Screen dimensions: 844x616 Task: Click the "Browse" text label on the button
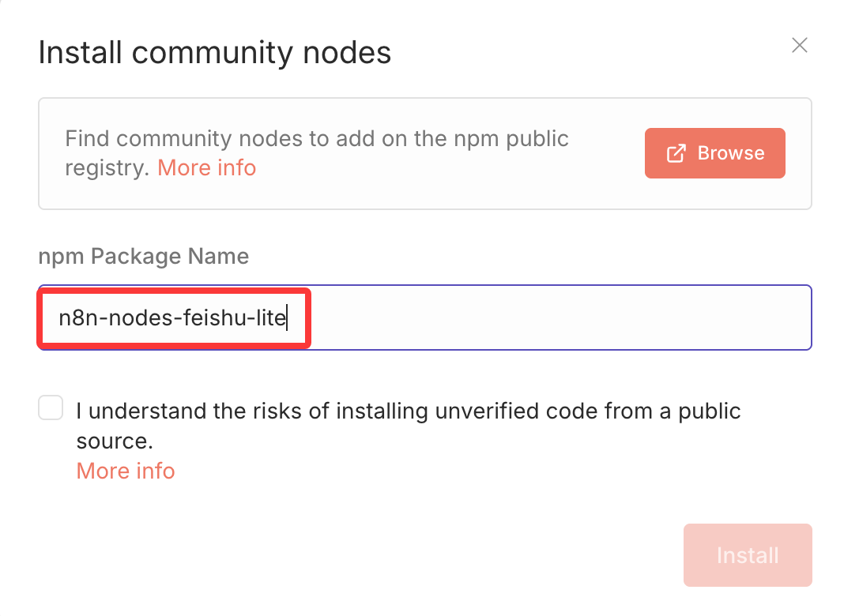pos(730,153)
